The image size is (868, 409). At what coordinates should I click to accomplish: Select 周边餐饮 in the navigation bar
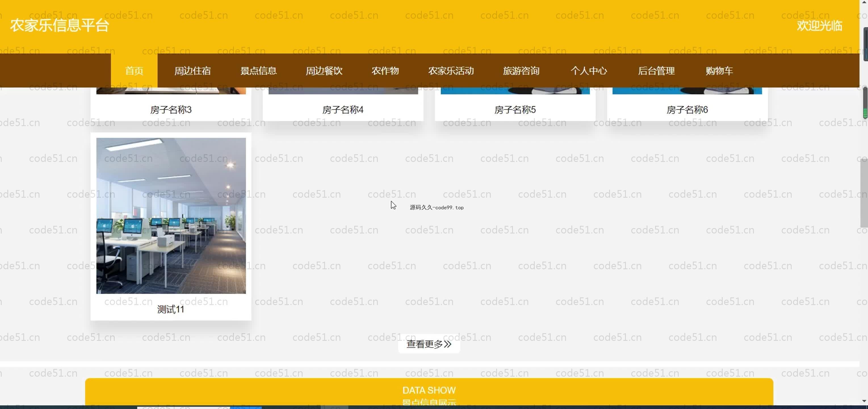click(324, 71)
